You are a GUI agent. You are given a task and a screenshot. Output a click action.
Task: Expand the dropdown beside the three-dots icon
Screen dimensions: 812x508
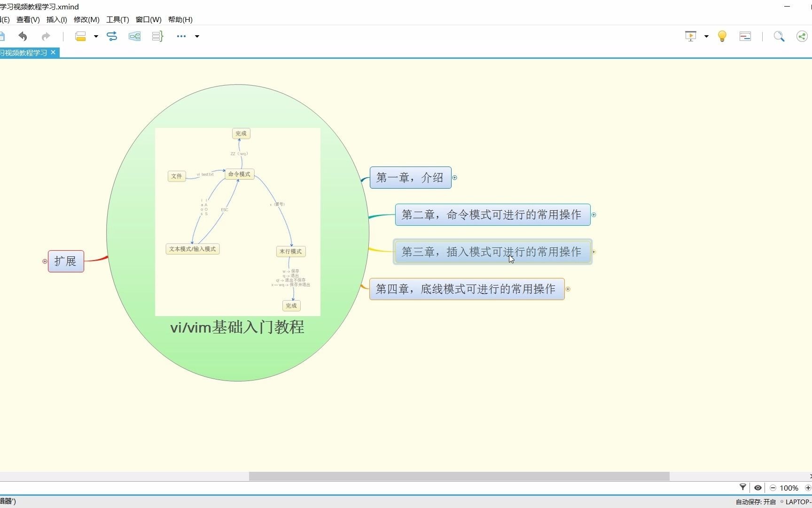click(197, 36)
